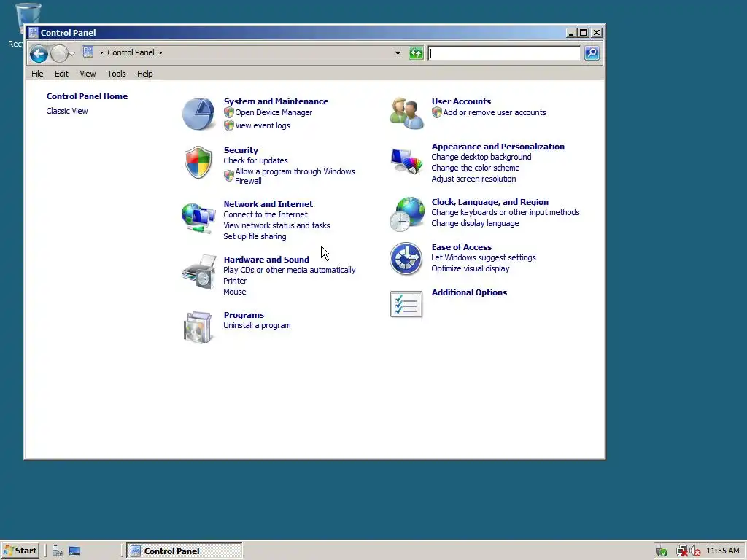
Task: Click Change keyboards or other input methods
Action: [506, 212]
